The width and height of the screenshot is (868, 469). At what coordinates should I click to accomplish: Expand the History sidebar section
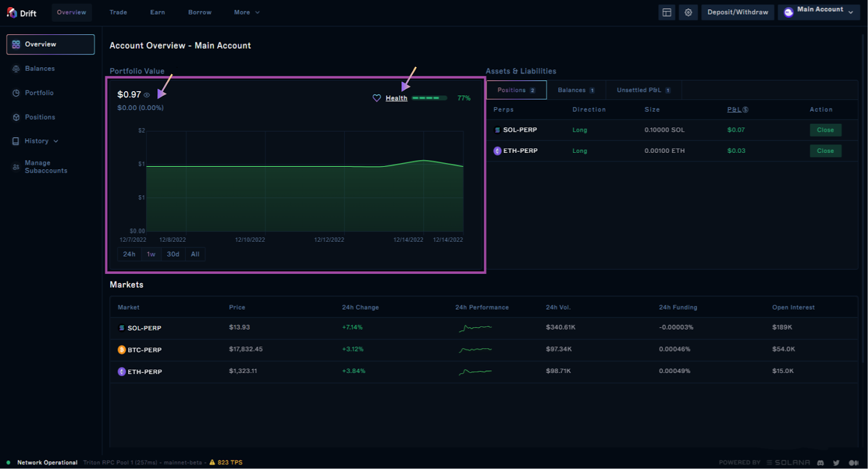tap(41, 141)
